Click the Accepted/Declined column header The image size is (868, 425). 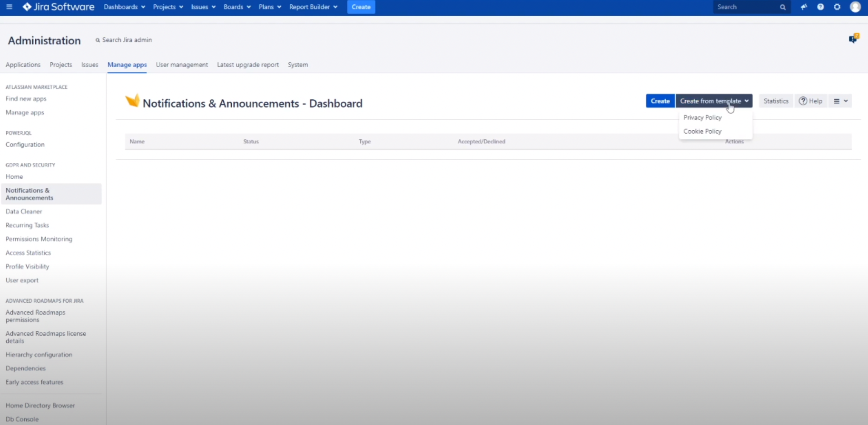coord(482,142)
